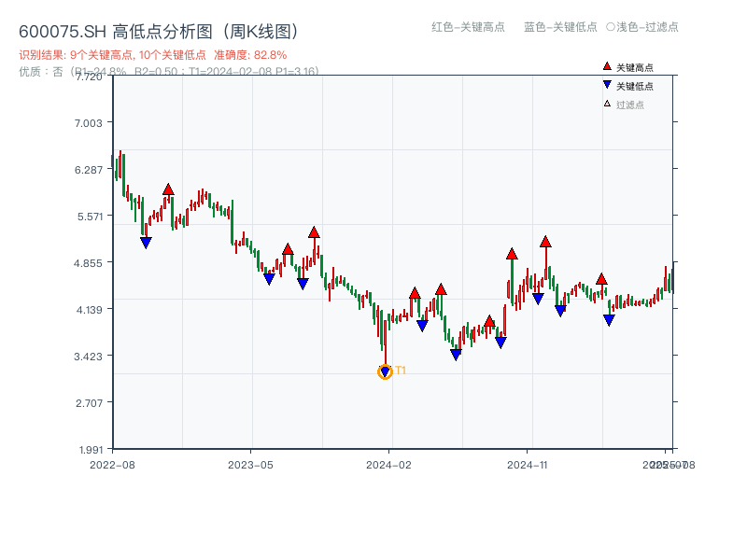Click the 过滤点 legend label text
The image size is (747, 560).
630,105
